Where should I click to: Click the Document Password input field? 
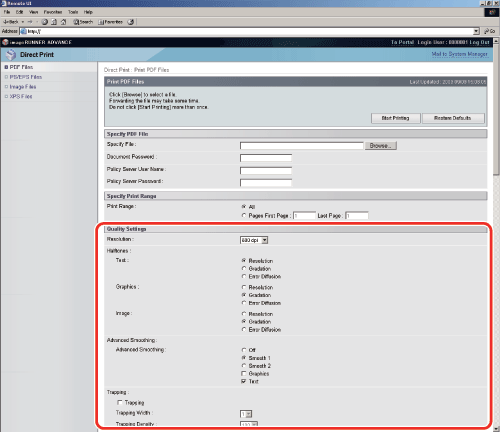[266, 158]
